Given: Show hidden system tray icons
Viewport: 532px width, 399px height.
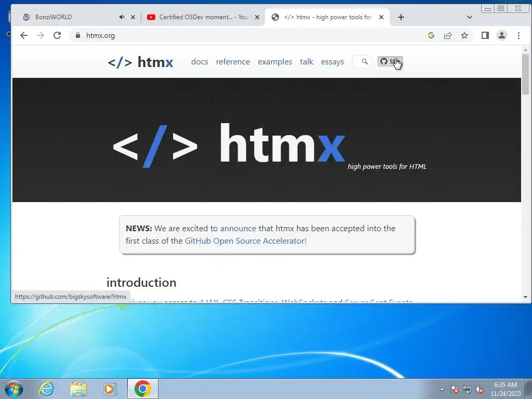Looking at the screenshot, I should point(442,389).
